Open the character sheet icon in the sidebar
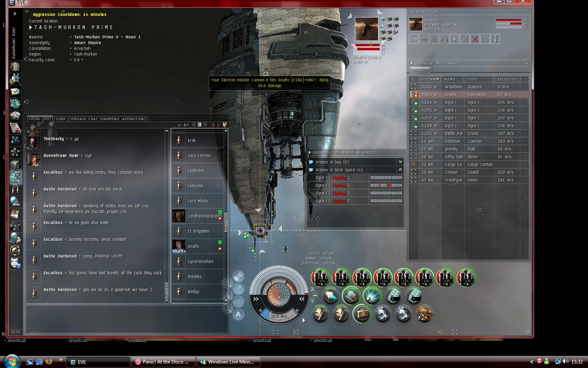This screenshot has width=588, height=368. point(15,67)
